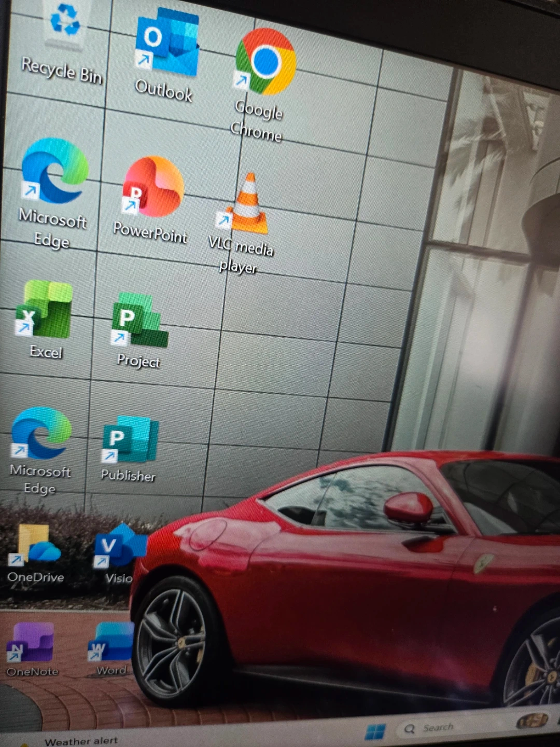This screenshot has width=560, height=747.
Task: Open the OneNote desktop shortcut
Action: 31,643
